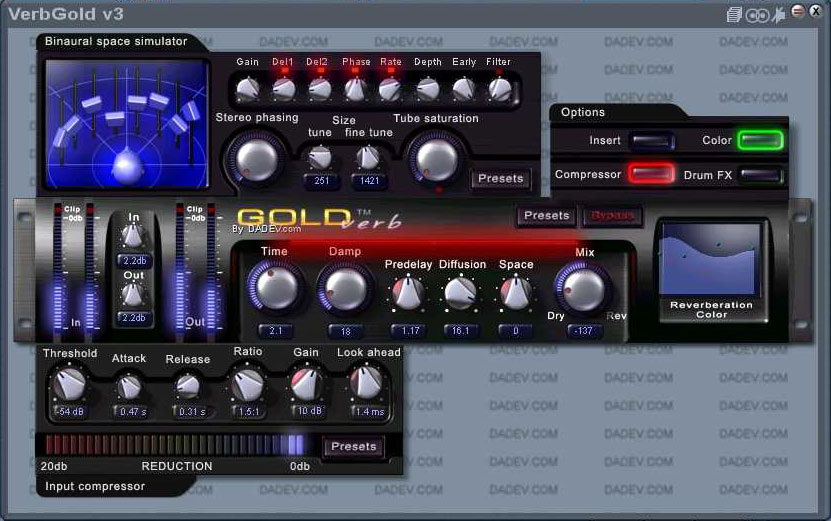Click the Release value 0.31 s

pos(191,411)
